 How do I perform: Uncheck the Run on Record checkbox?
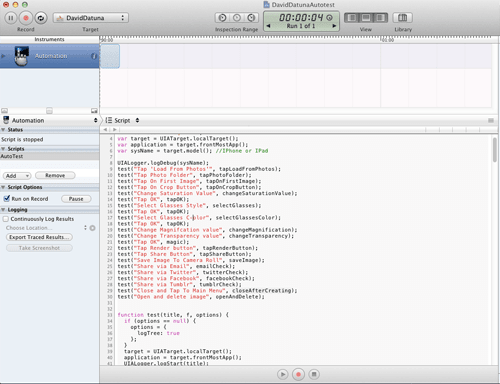click(6, 199)
